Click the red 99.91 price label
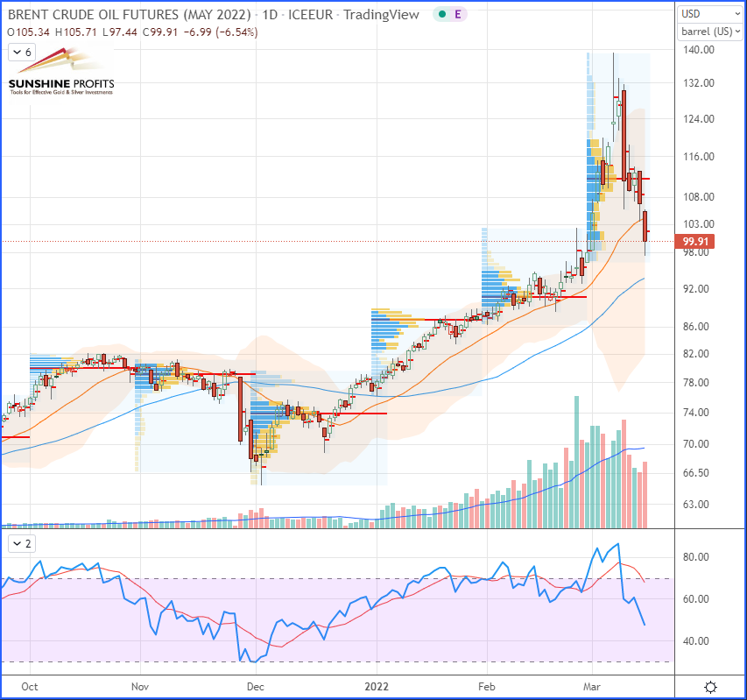The image size is (747, 700). (698, 242)
